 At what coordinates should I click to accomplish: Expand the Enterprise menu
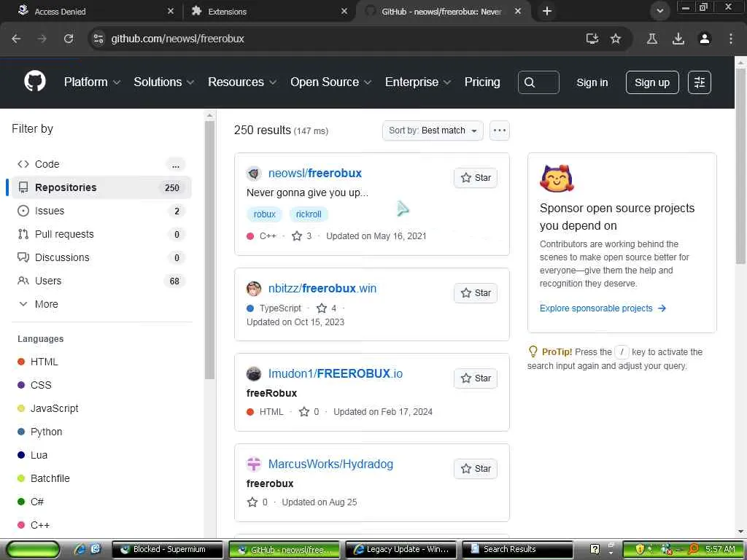[x=418, y=82]
